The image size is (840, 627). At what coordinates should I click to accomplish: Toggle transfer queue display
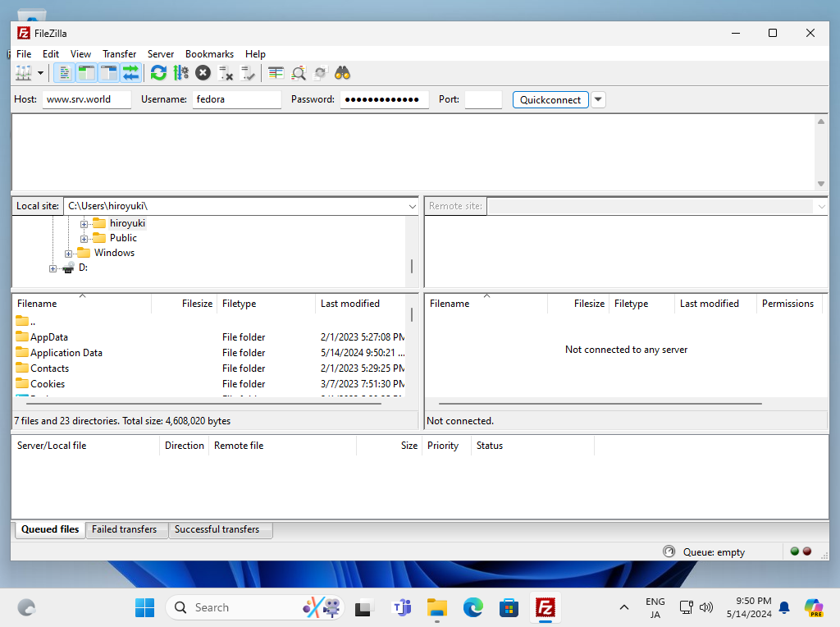[130, 73]
